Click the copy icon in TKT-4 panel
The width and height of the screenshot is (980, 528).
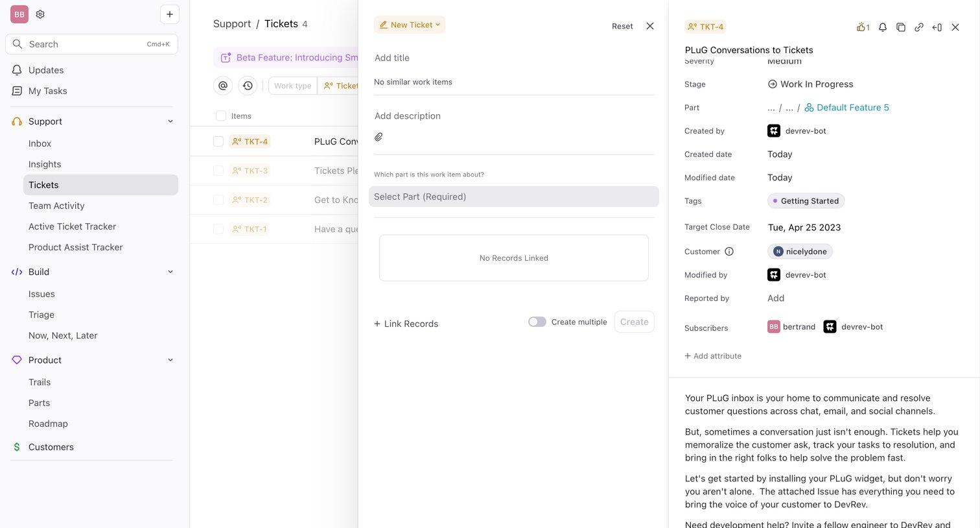tap(901, 27)
